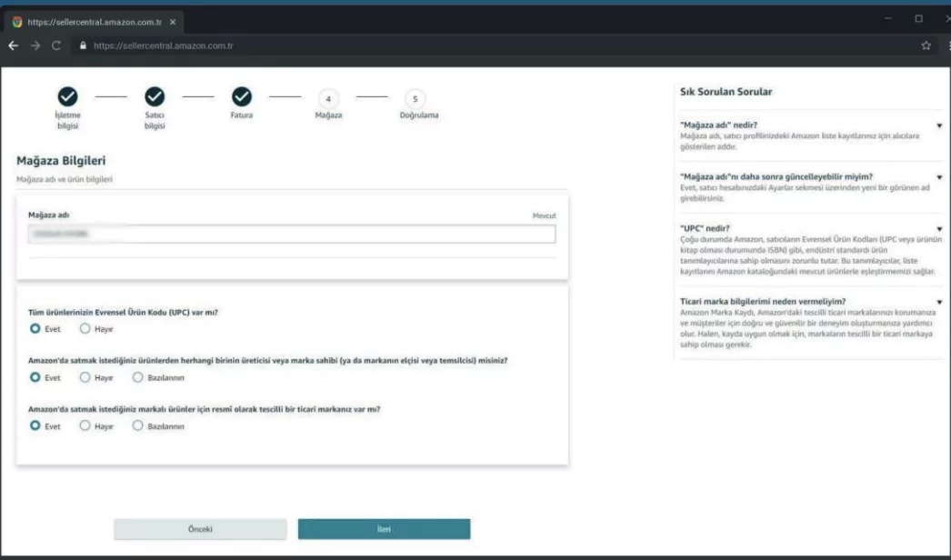Click the İleri button
This screenshot has height=560, width=951.
(384, 529)
